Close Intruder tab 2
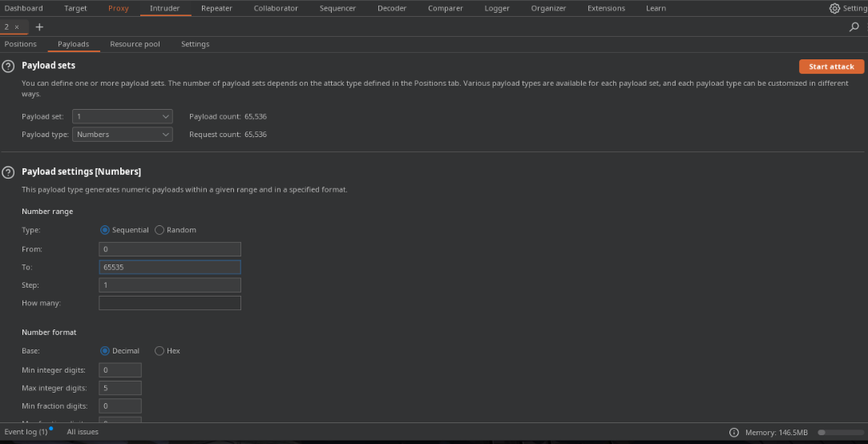Viewport: 868px width, 444px height. pyautogui.click(x=17, y=26)
